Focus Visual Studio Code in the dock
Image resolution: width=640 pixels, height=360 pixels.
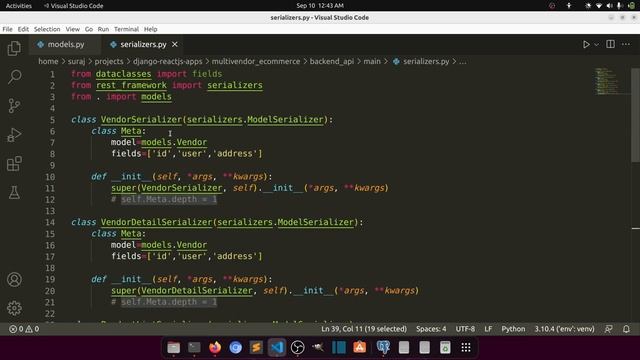(277, 347)
